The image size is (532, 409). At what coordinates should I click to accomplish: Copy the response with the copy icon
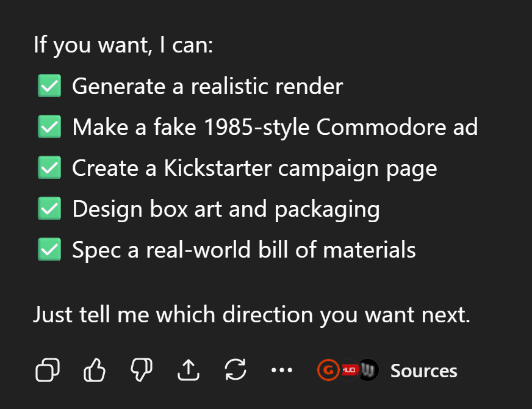[x=48, y=370]
